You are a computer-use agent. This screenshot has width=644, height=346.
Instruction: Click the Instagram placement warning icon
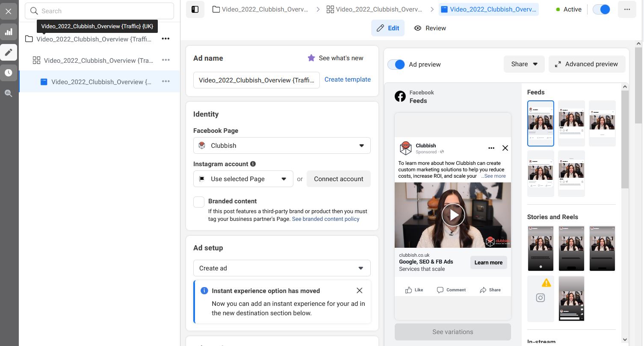pos(546,283)
